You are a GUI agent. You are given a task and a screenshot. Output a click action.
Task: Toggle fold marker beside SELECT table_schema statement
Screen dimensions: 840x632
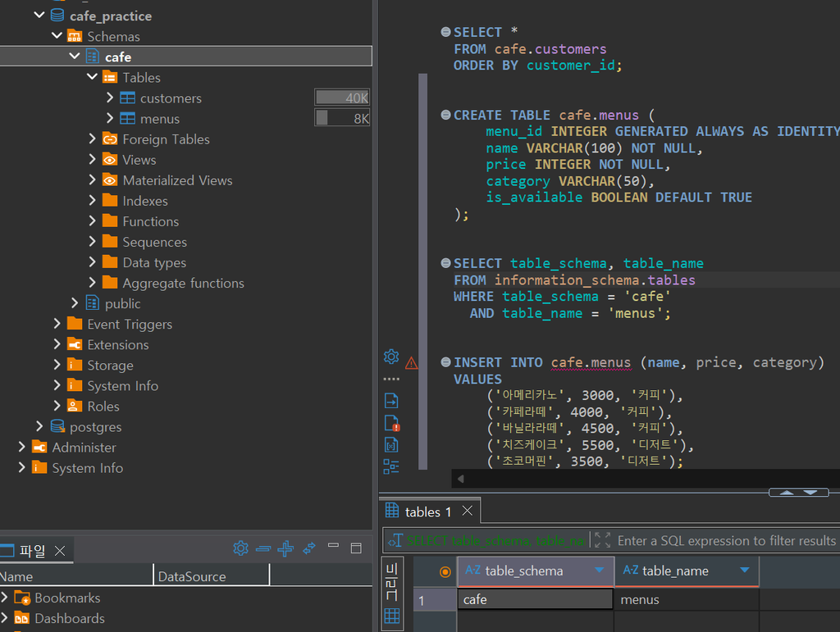pyautogui.click(x=445, y=263)
